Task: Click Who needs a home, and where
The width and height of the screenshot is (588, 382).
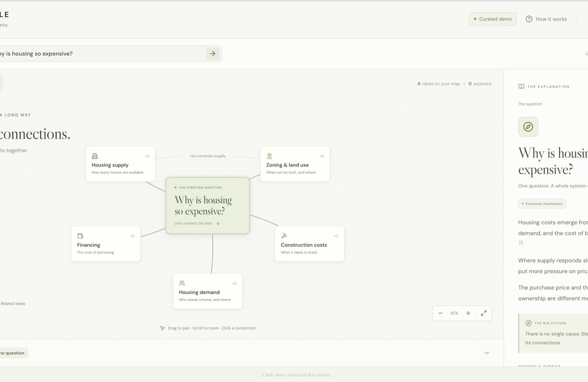Action: pyautogui.click(x=205, y=300)
